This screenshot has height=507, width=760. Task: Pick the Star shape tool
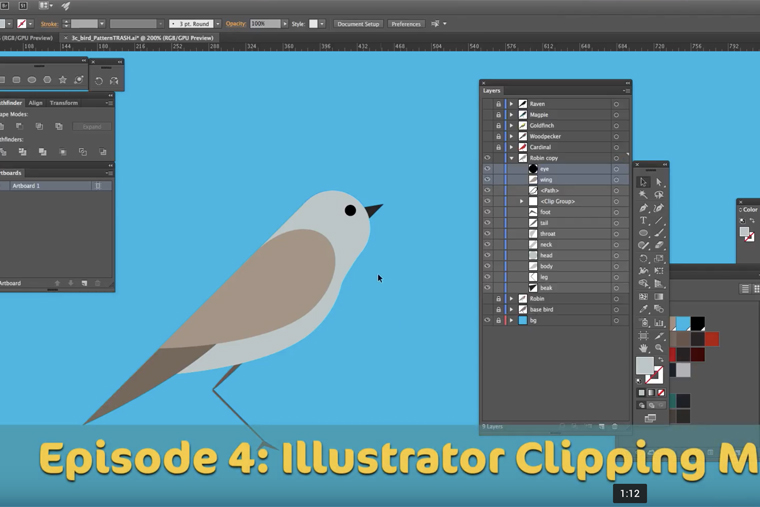(63, 80)
